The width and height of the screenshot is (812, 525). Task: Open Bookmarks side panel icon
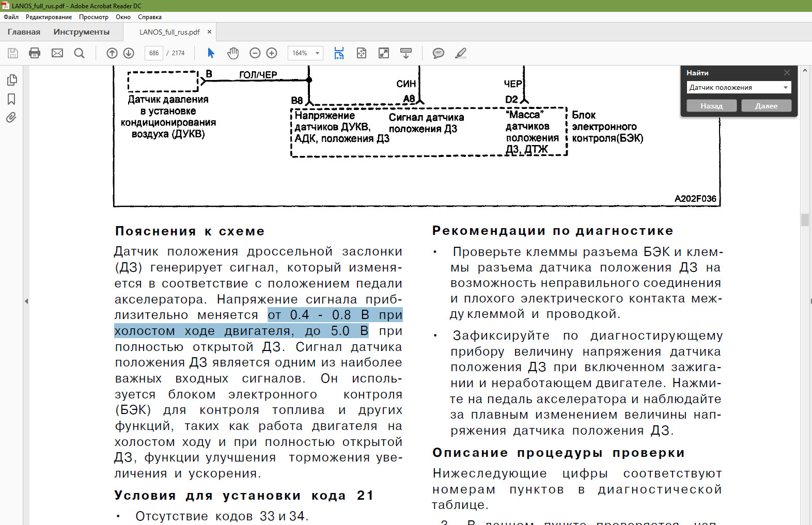[x=11, y=99]
